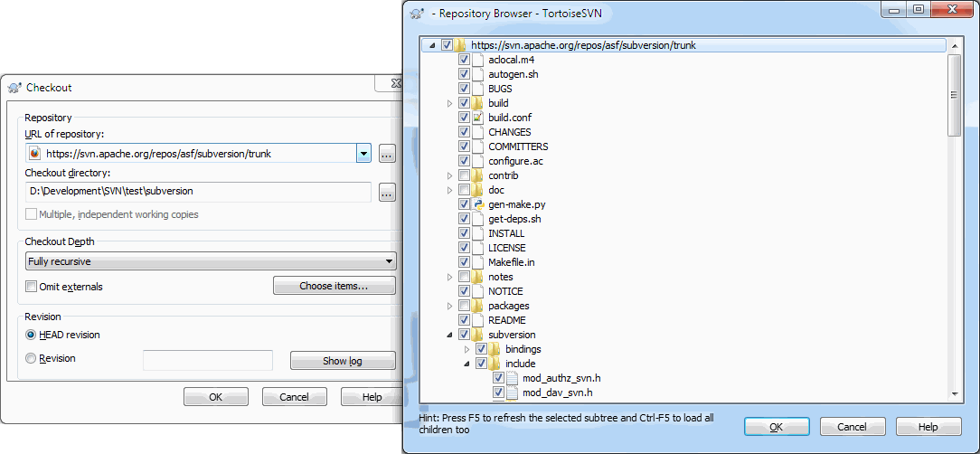Expand the doc folder node
Viewport: 980px width, 454px height.
click(x=449, y=190)
